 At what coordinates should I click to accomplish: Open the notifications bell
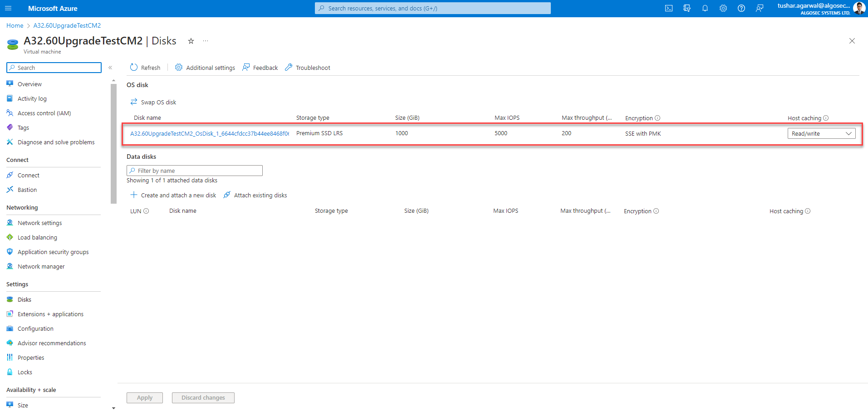[705, 8]
